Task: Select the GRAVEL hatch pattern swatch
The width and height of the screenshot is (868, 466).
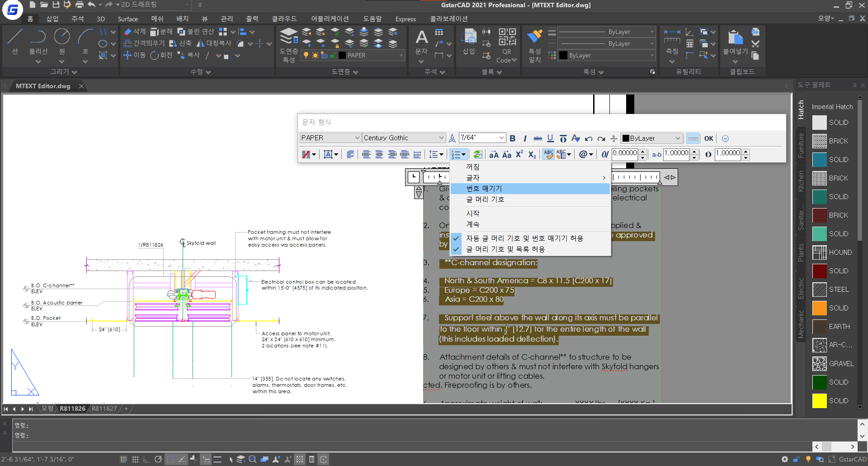Action: click(x=820, y=364)
